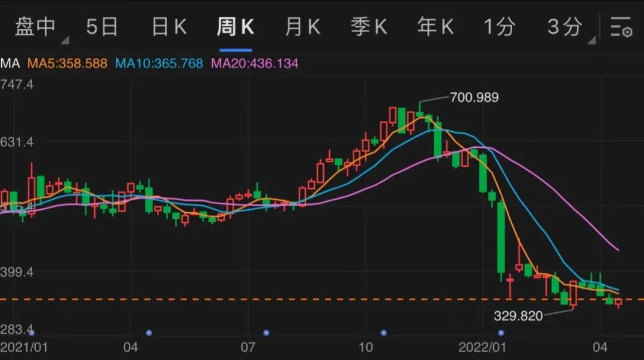Image resolution: width=644 pixels, height=360 pixels.
Task: Click the blue event dot near 2021/01
Action: (x=32, y=333)
